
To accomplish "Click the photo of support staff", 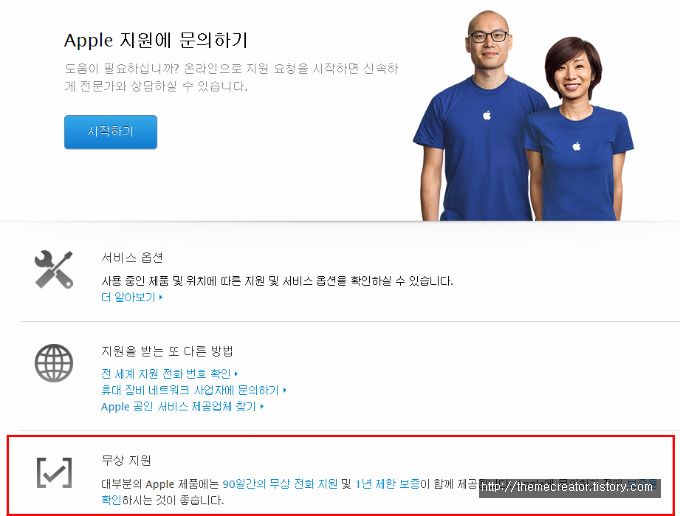I will tap(523, 116).
